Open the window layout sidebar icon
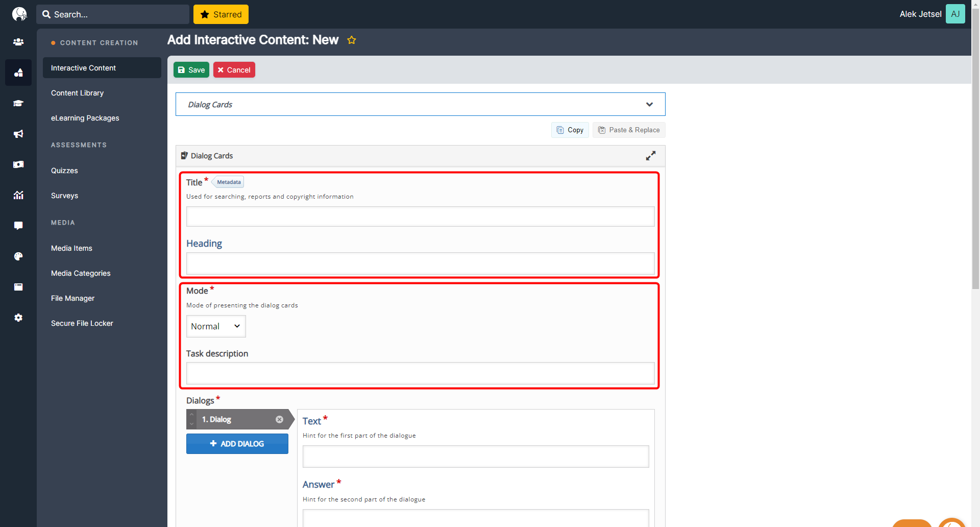This screenshot has height=527, width=980. pos(18,287)
